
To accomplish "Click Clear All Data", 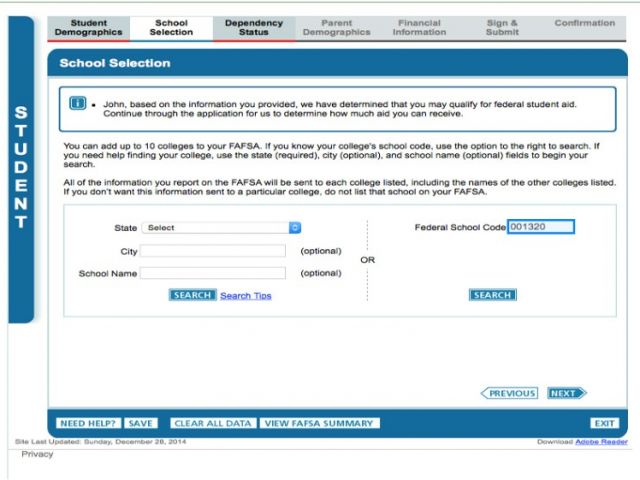I will (x=212, y=423).
